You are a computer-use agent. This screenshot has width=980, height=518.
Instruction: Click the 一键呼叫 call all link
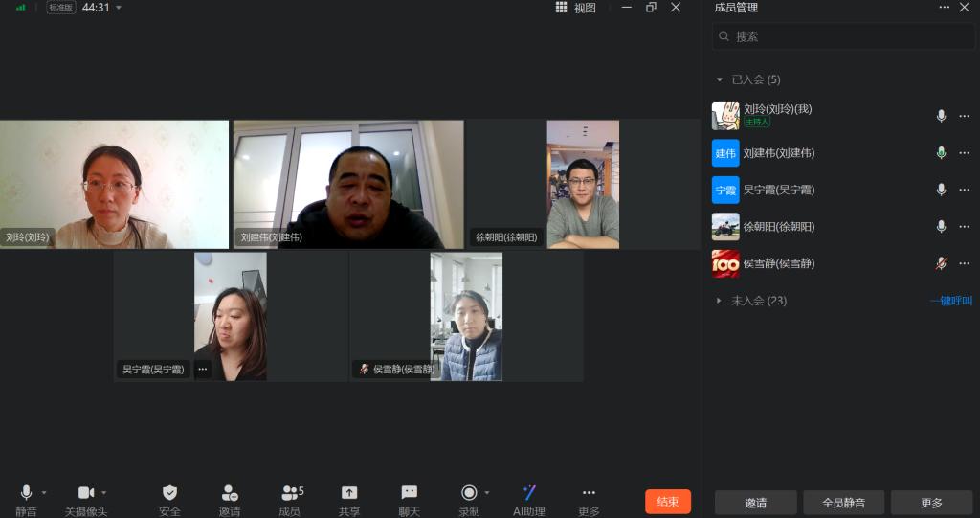(950, 301)
